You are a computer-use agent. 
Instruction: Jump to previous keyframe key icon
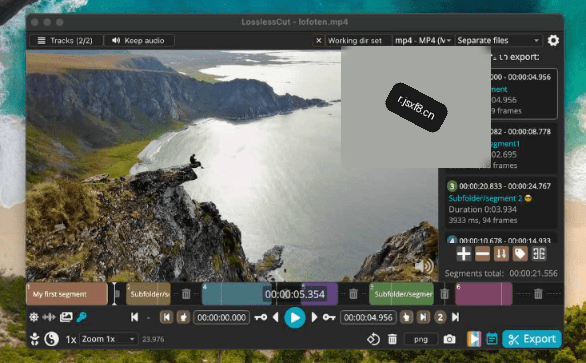coord(260,317)
